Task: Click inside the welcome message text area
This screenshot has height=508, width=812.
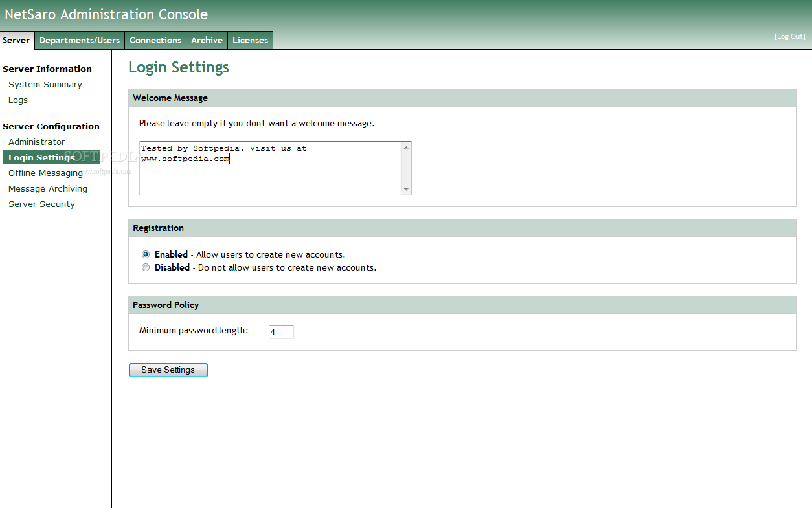Action: coord(271,168)
